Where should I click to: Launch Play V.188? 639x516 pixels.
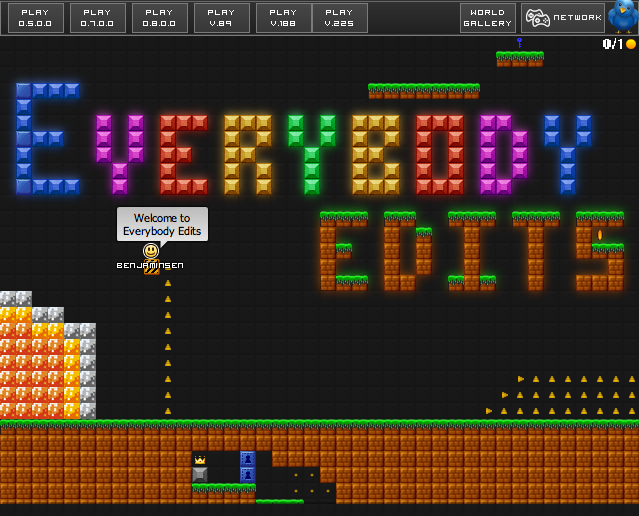point(284,18)
